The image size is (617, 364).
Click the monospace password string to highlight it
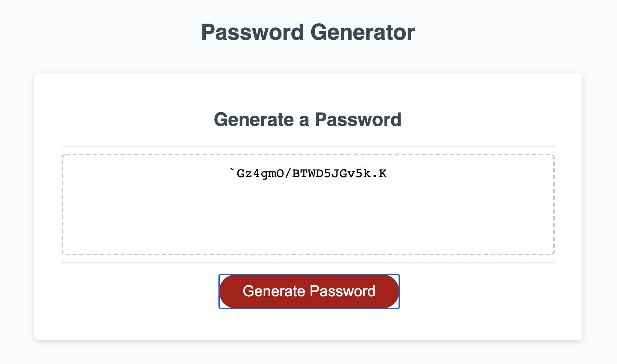click(x=308, y=173)
